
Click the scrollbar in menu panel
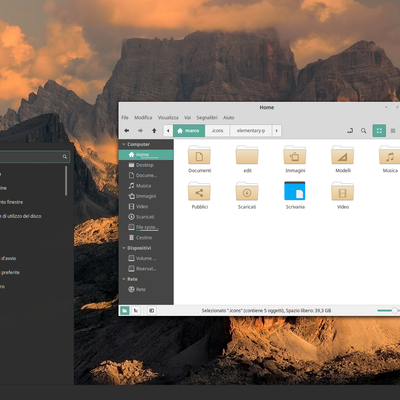tap(66, 181)
